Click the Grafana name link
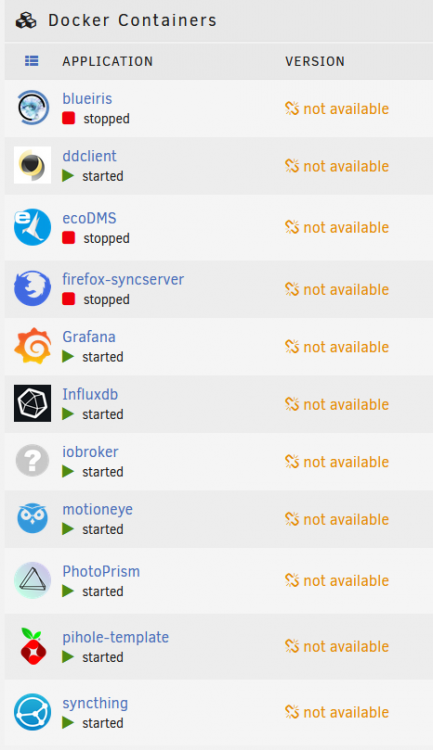 click(89, 337)
